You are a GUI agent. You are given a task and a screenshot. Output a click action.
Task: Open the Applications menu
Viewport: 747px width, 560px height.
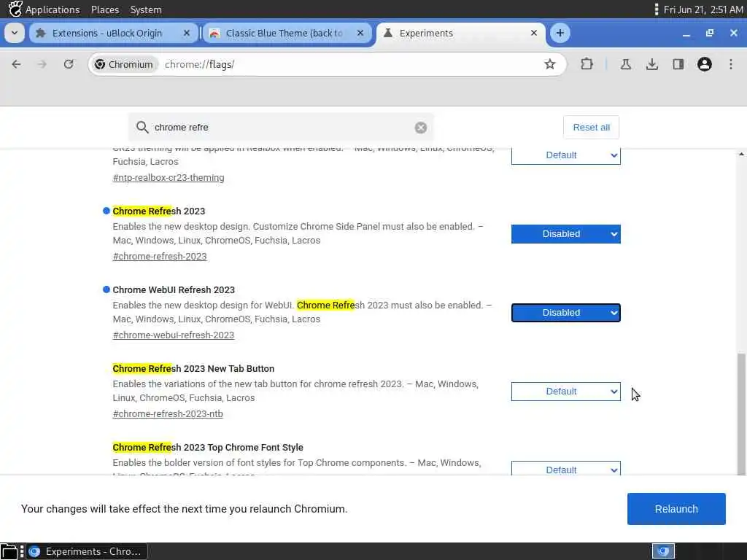point(53,9)
